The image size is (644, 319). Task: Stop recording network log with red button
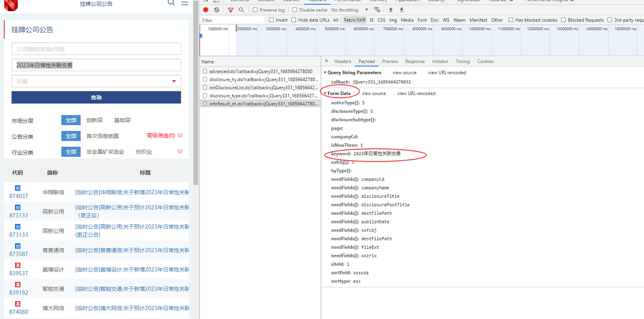pyautogui.click(x=206, y=10)
